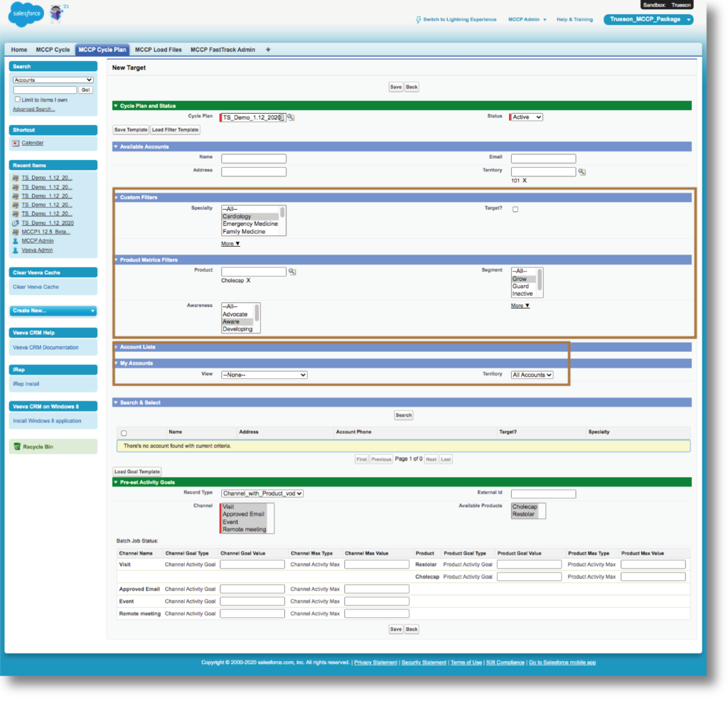This screenshot has height=701, width=728.
Task: Open the MCCP Admin user menu
Action: click(x=527, y=19)
